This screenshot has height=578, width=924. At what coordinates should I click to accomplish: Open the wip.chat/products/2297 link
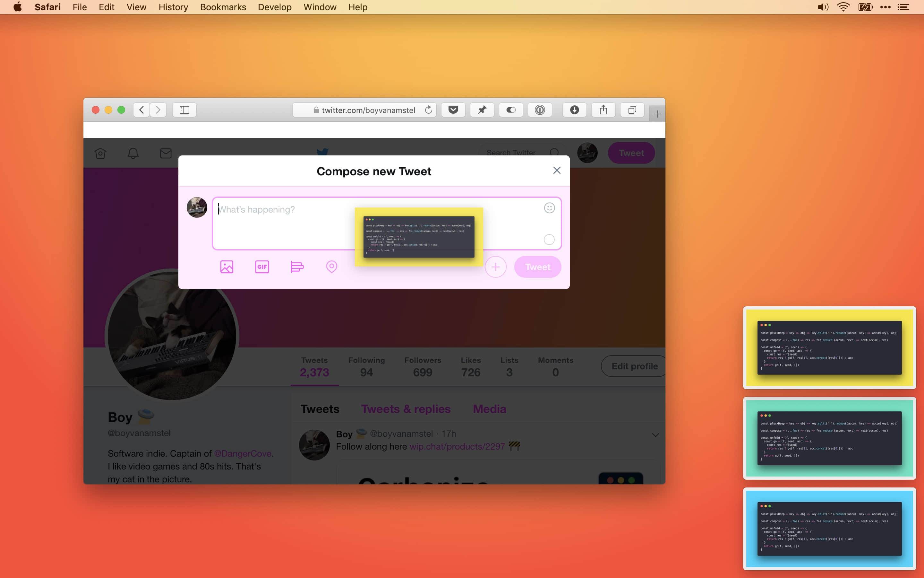click(457, 446)
